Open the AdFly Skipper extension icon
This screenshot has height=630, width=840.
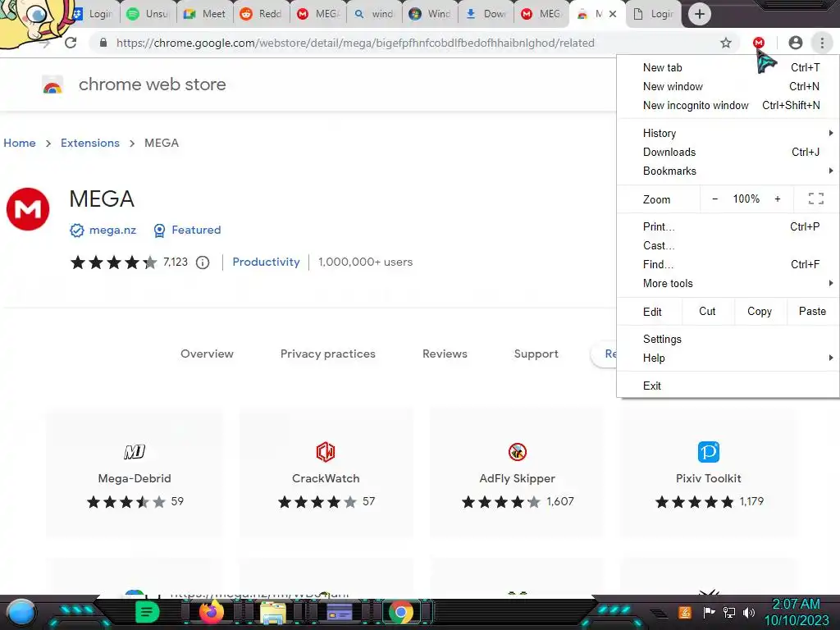(x=518, y=452)
